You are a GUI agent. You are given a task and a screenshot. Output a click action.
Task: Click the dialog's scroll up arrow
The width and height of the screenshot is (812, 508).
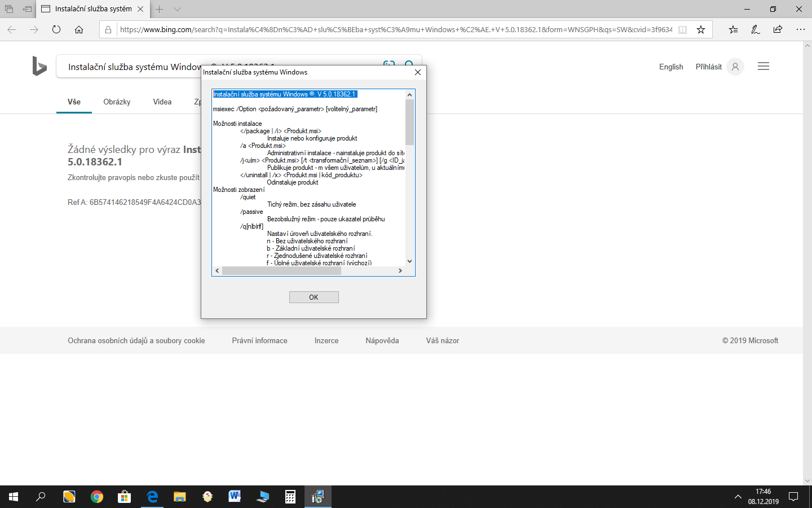tap(410, 94)
